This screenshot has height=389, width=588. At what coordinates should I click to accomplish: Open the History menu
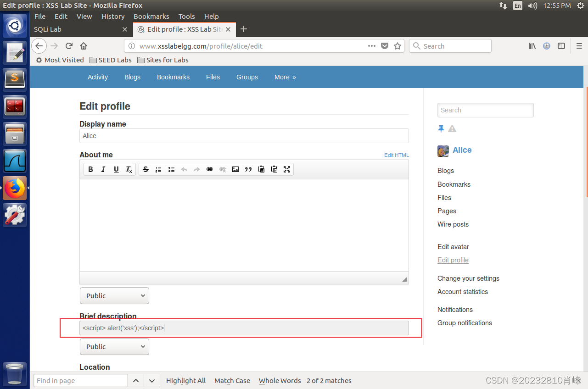click(113, 17)
